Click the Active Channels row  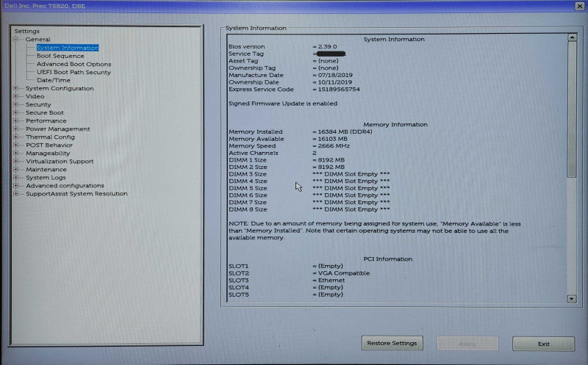pos(273,153)
